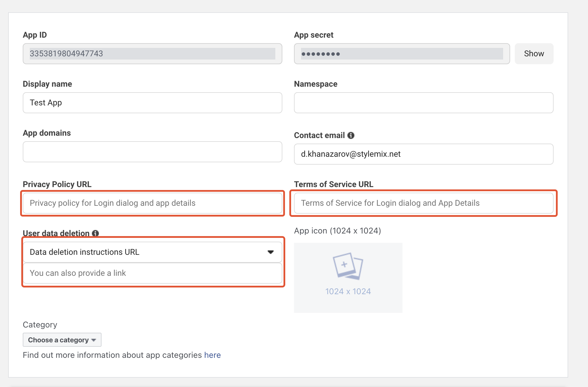Viewport: 588px width, 387px height.
Task: Focus the App secret masked field
Action: click(x=402, y=54)
